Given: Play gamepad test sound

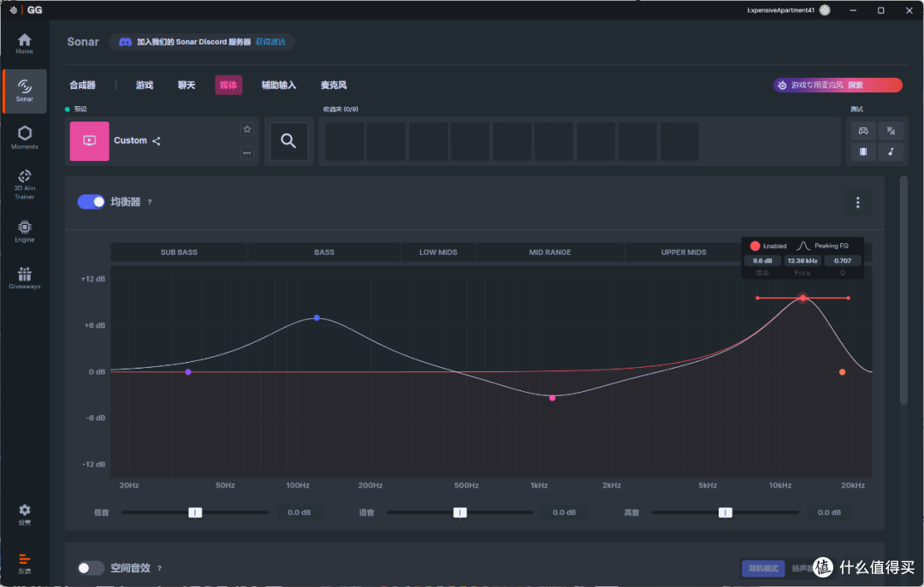Looking at the screenshot, I should point(862,131).
